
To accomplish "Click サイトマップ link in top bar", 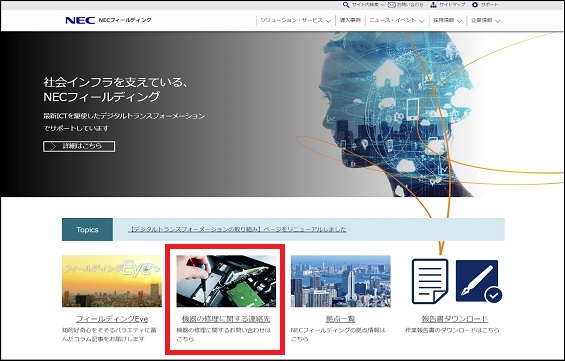I will (452, 5).
